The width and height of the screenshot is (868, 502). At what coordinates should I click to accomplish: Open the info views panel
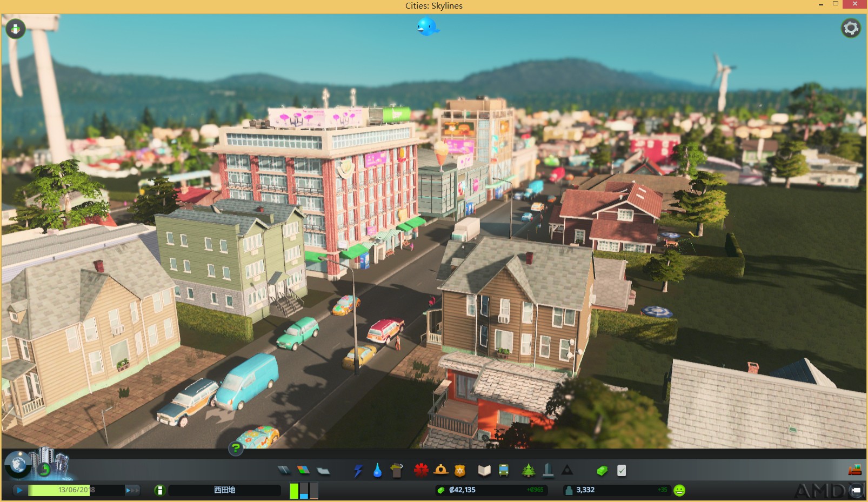tap(15, 29)
